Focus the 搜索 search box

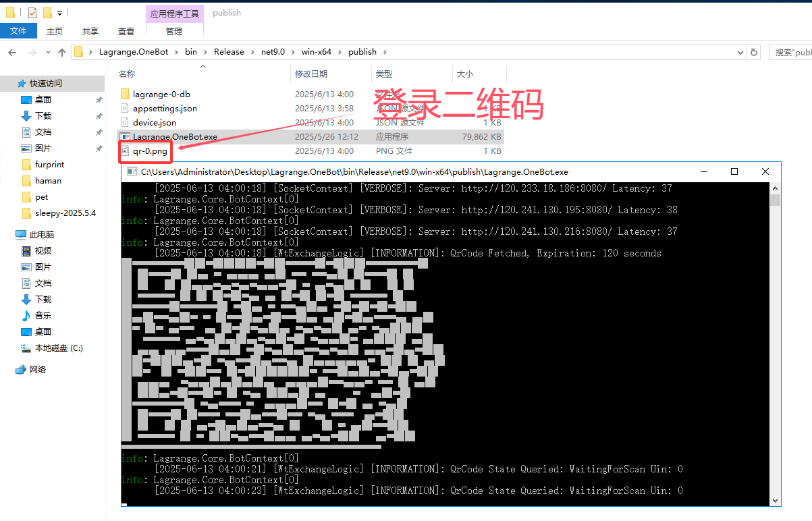(x=790, y=52)
